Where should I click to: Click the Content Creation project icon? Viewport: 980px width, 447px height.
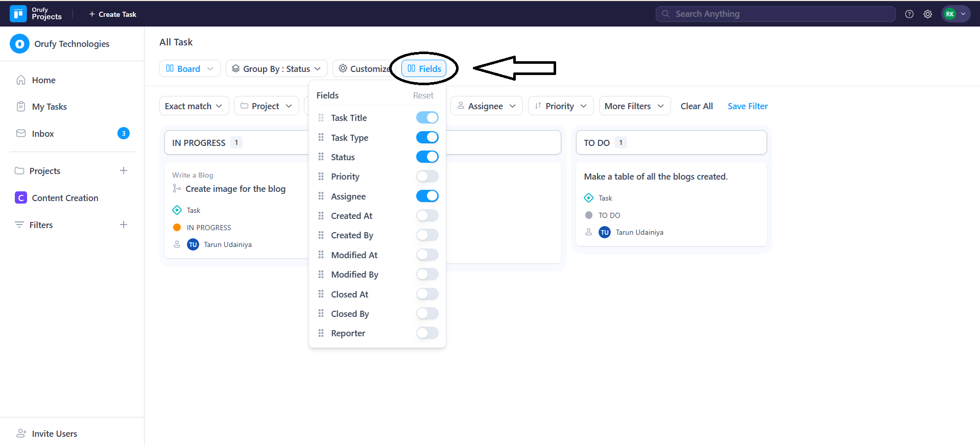[21, 198]
